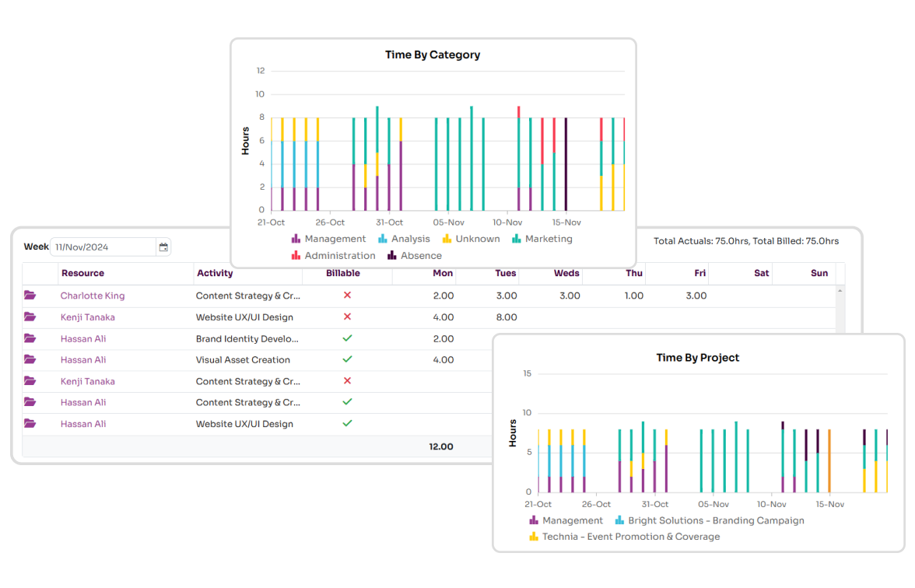Click the timesheet table scrollbar up arrow

tap(840, 291)
